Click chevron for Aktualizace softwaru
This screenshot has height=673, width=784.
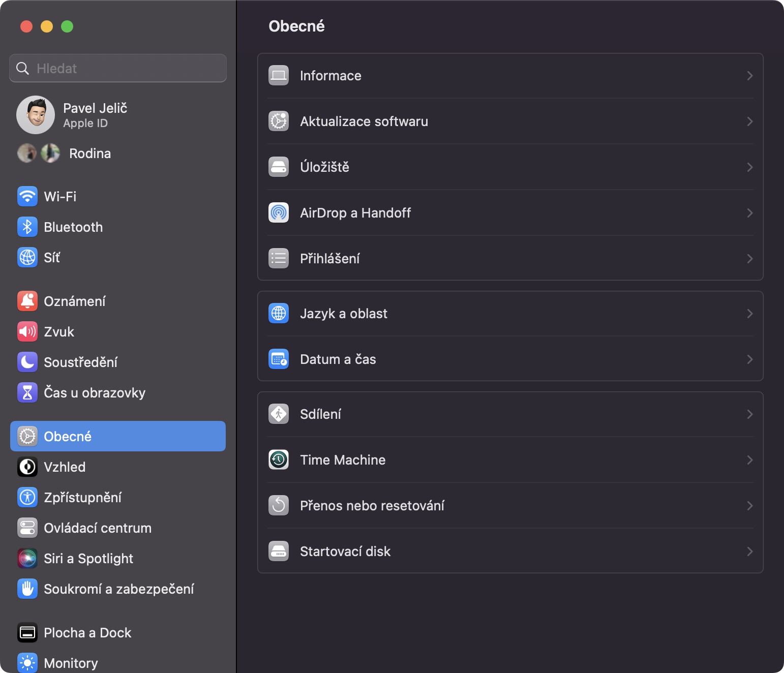[x=749, y=121]
